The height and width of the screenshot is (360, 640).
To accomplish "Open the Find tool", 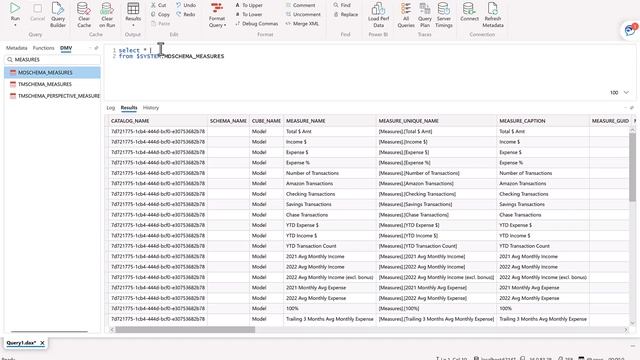I will [x=342, y=5].
